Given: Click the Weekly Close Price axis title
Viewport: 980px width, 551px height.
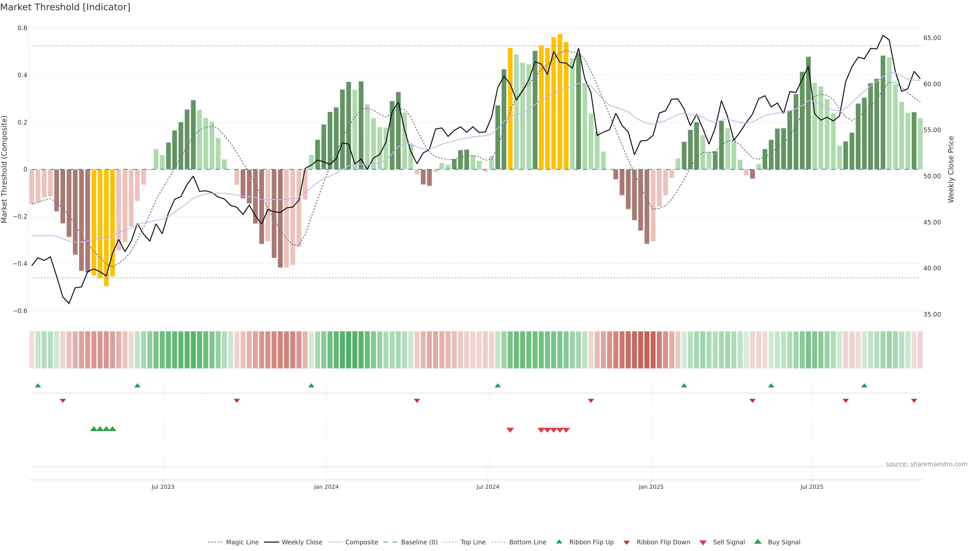Looking at the screenshot, I should click(x=951, y=169).
